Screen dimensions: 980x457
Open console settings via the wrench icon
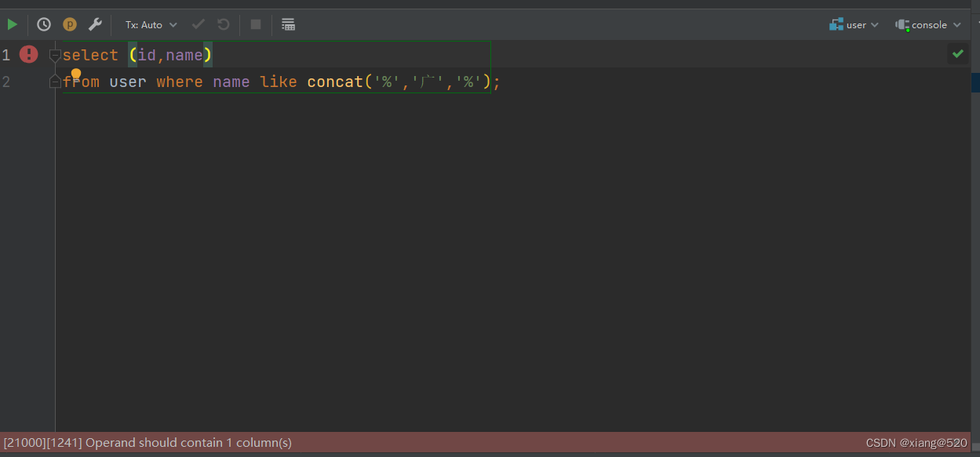click(x=95, y=24)
